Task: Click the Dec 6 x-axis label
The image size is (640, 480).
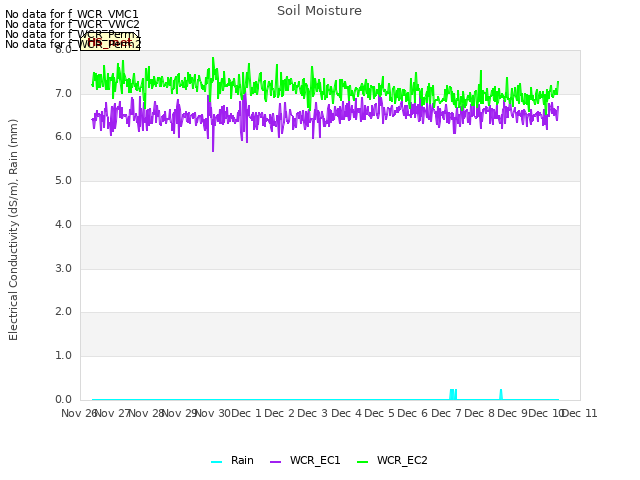Action: (413, 413)
